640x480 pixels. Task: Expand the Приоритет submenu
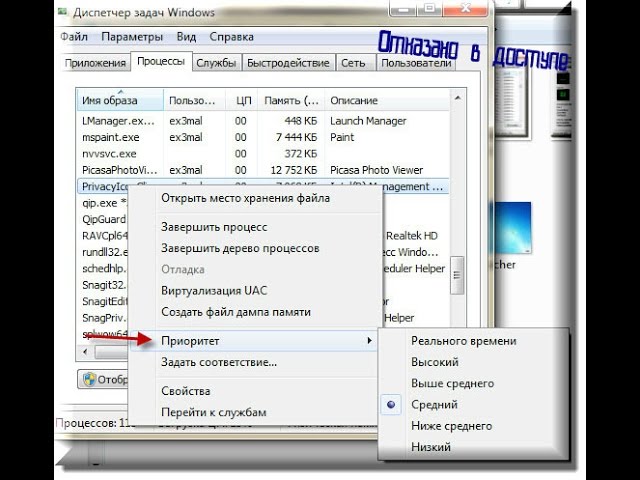click(254, 341)
